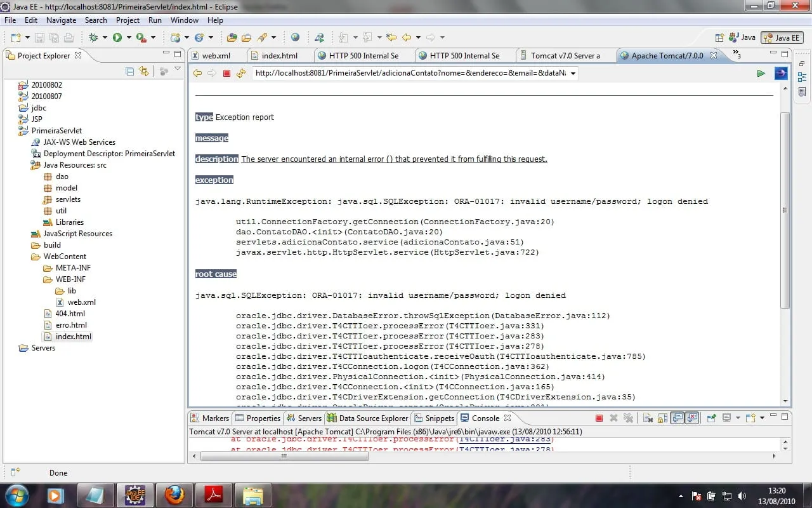Screen dimensions: 812x508
Task: Collapse All in Project Explorer
Action: pyautogui.click(x=130, y=71)
